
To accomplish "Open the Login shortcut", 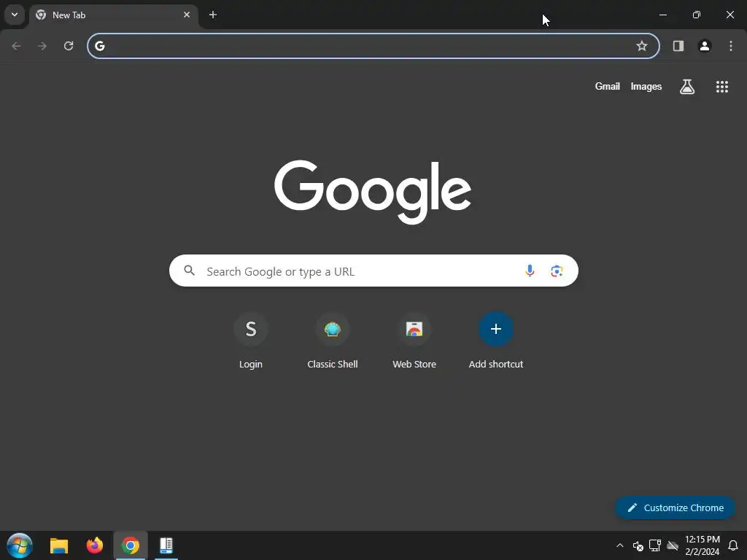I will [251, 341].
